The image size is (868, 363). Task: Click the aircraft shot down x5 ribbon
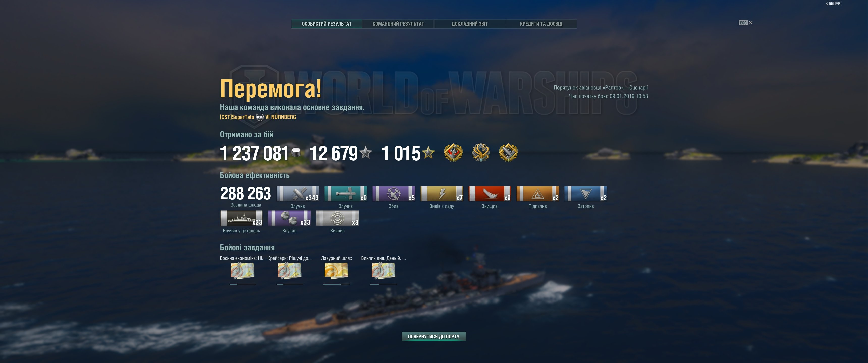click(394, 194)
